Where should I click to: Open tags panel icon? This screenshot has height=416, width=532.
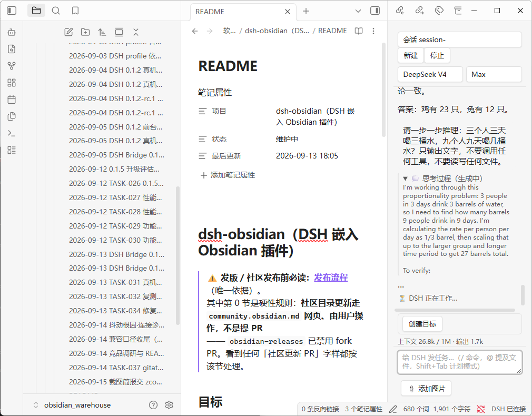[439, 11]
